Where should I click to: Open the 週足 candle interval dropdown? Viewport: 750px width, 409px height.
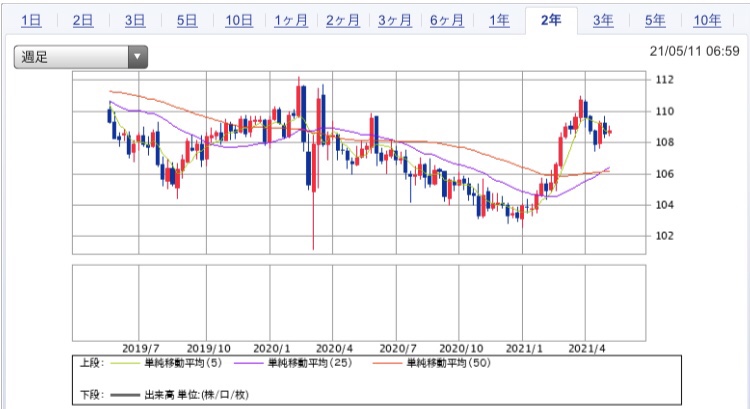point(80,57)
